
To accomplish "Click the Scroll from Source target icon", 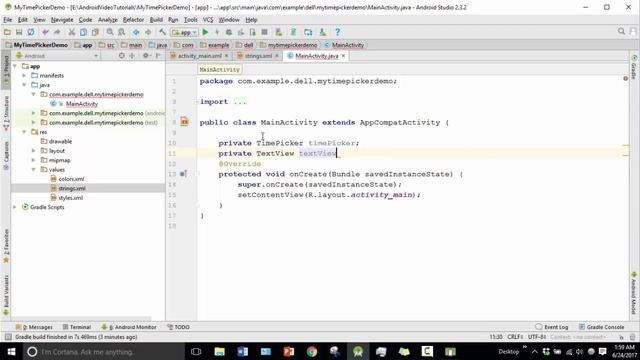I will point(122,56).
